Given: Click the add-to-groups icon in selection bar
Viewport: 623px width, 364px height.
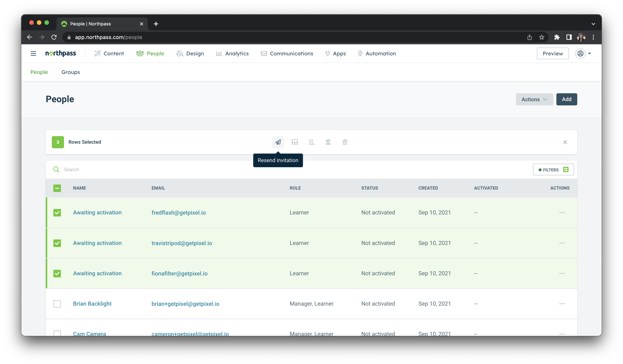Looking at the screenshot, I should (x=295, y=142).
